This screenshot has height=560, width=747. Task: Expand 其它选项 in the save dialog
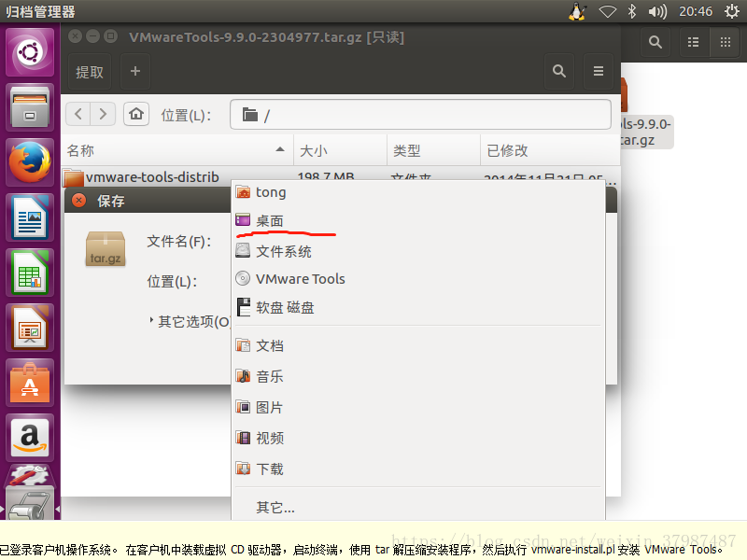click(190, 321)
